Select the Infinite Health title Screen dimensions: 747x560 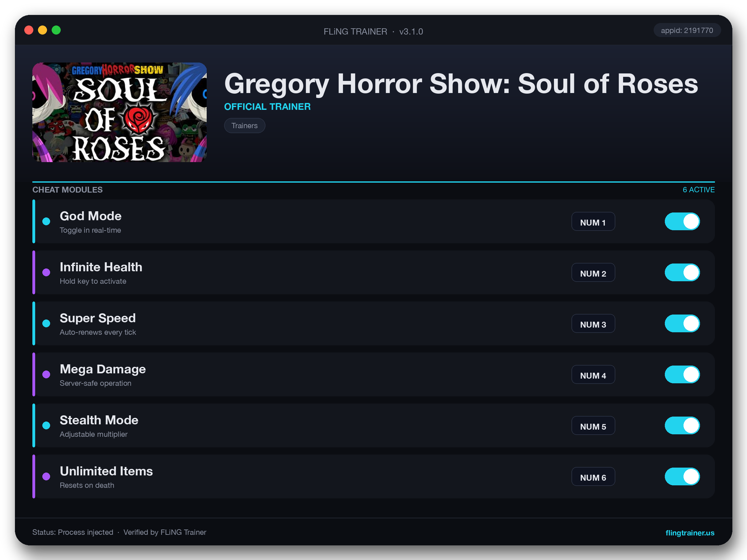tap(101, 267)
